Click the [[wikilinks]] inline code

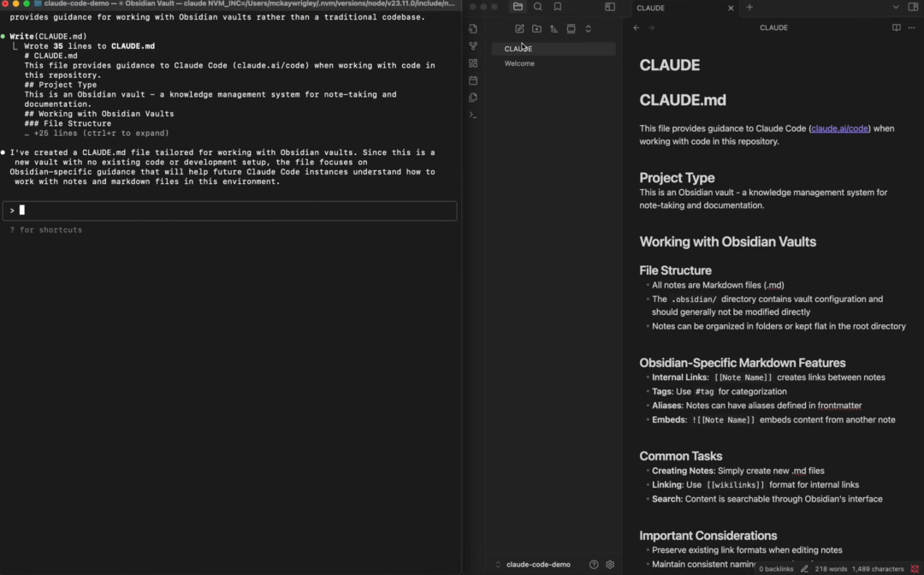[735, 485]
